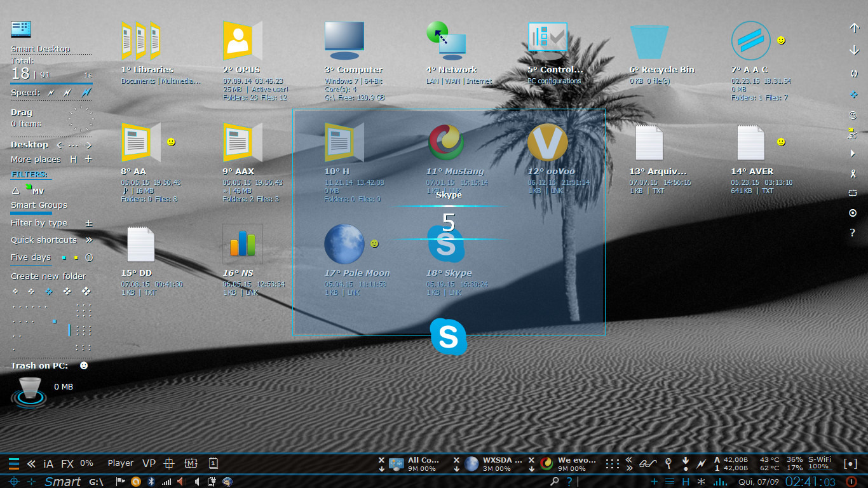Click the help question mark in the right strip
Viewport: 868px width, 488px height.
click(853, 233)
